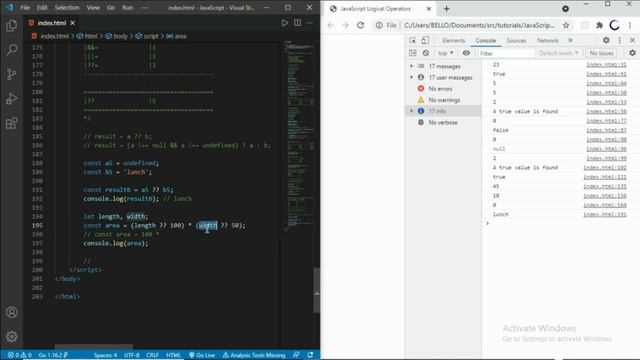Open the File menu in VS Code
640x360 pixels.
click(x=25, y=7)
